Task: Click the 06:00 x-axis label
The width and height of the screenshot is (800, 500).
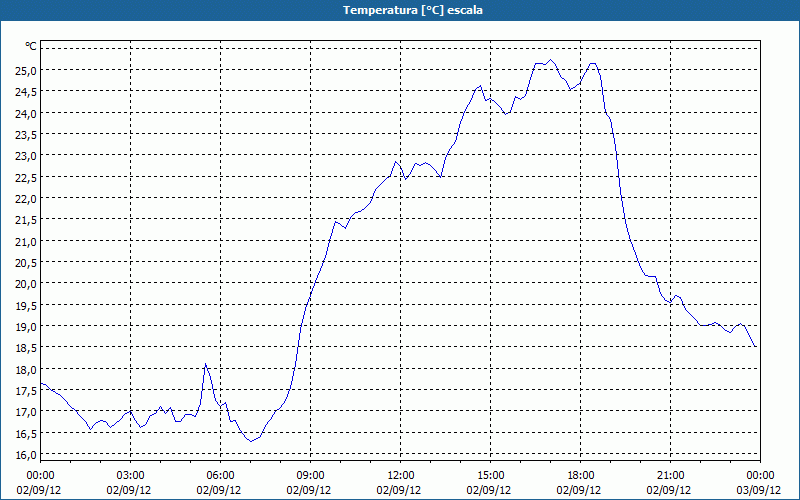Action: point(220,476)
